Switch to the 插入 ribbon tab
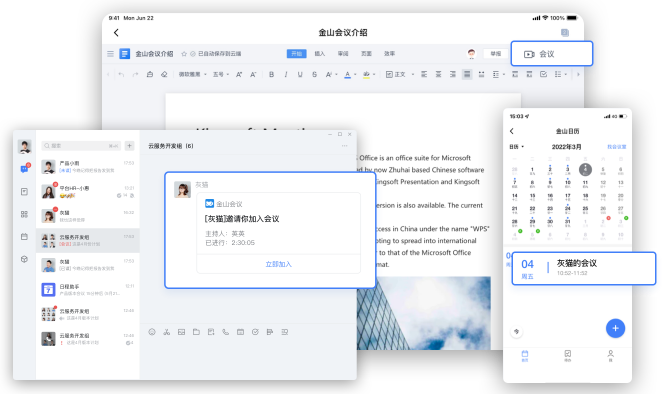The height and width of the screenshot is (394, 665). point(320,54)
